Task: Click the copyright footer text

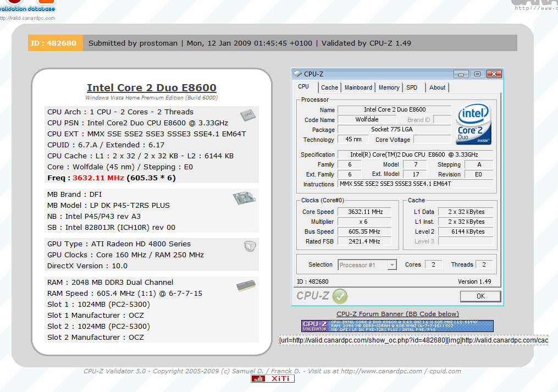Action: [x=272, y=371]
